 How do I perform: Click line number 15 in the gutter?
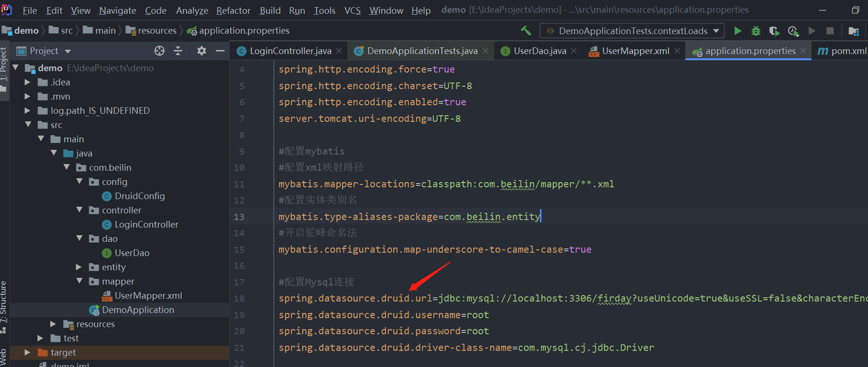click(x=239, y=249)
